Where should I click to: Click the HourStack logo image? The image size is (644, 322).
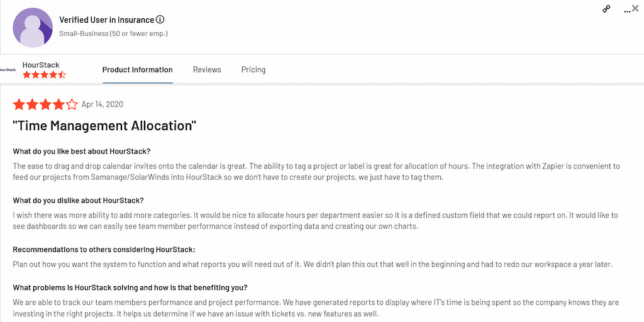click(8, 69)
